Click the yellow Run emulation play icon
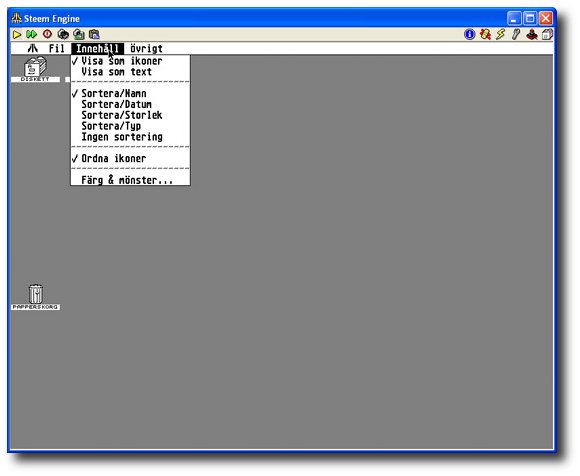This screenshot has height=476, width=580. (17, 34)
